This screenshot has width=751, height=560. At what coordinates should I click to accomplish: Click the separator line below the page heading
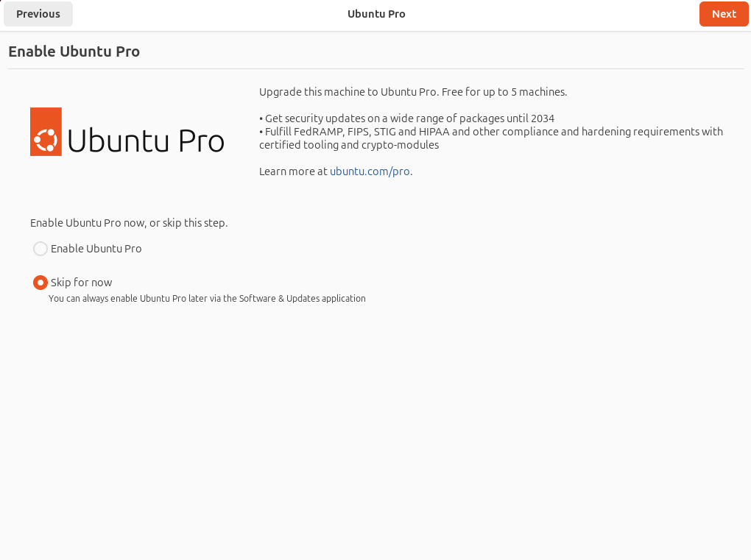pos(375,69)
